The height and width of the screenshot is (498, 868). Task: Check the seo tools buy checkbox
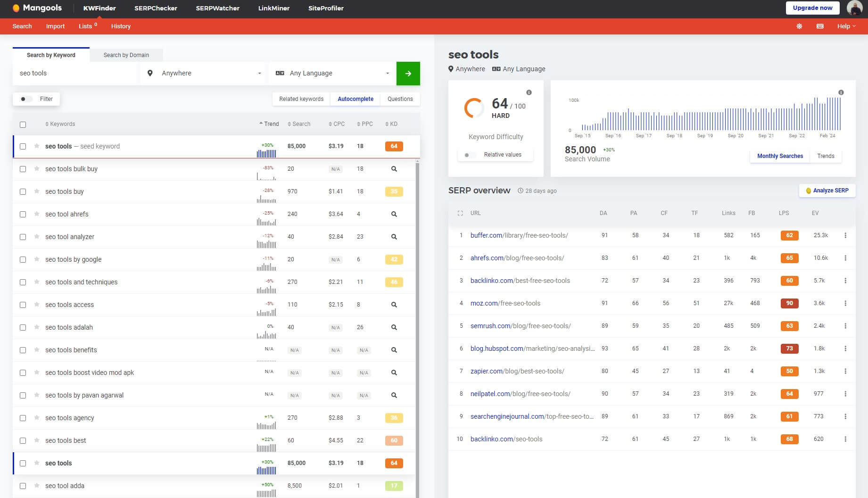pos(23,191)
